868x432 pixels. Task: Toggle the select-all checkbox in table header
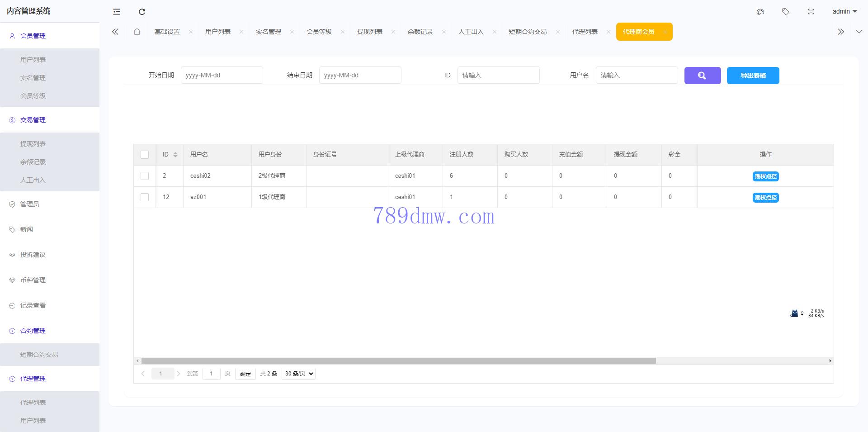pos(145,155)
